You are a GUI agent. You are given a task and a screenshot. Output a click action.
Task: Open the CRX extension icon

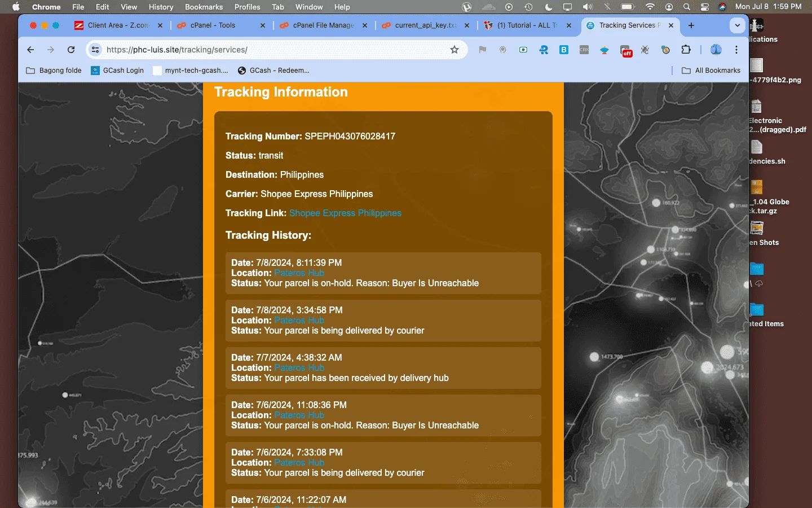584,50
